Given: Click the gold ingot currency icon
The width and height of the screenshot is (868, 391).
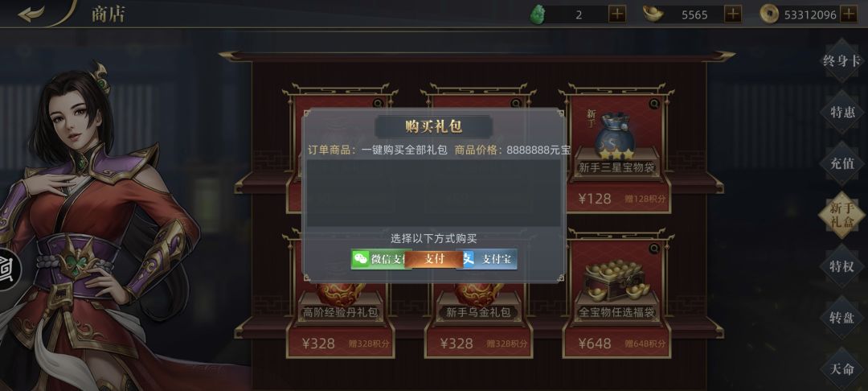Looking at the screenshot, I should 653,14.
